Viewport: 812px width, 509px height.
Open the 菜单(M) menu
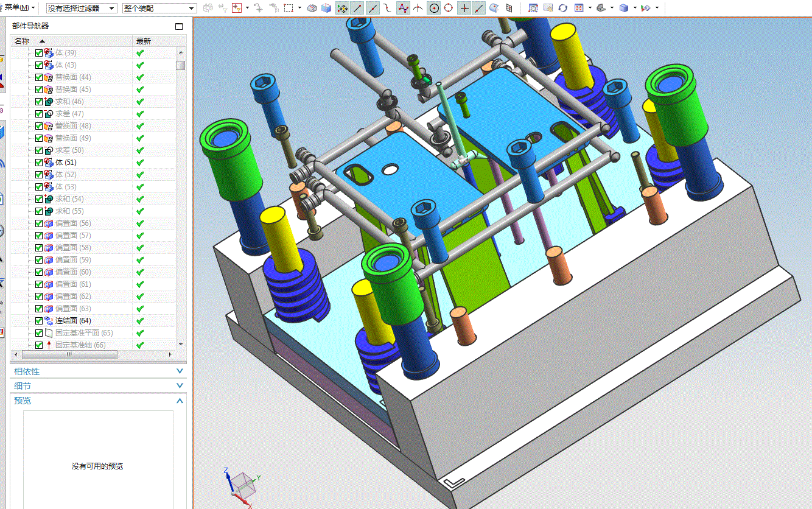tap(19, 7)
